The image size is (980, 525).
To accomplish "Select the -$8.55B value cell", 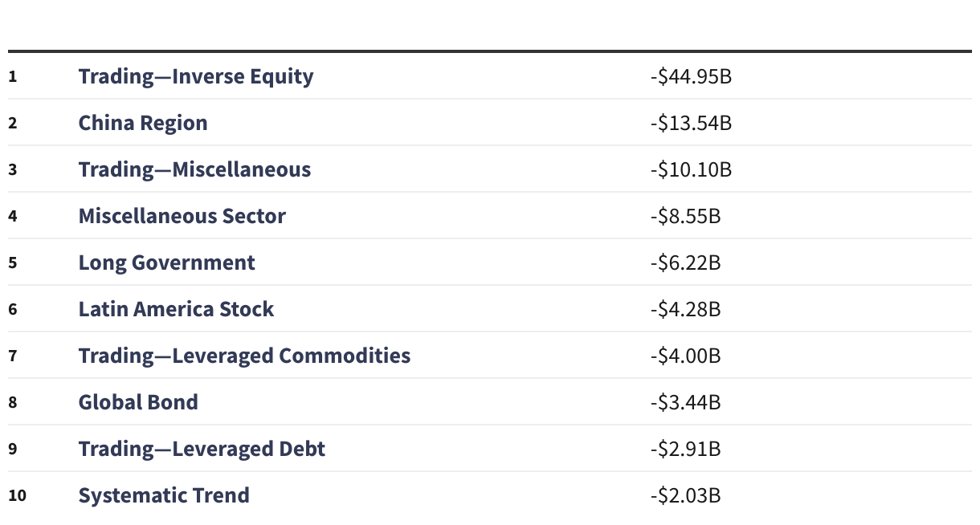I will (x=685, y=217).
